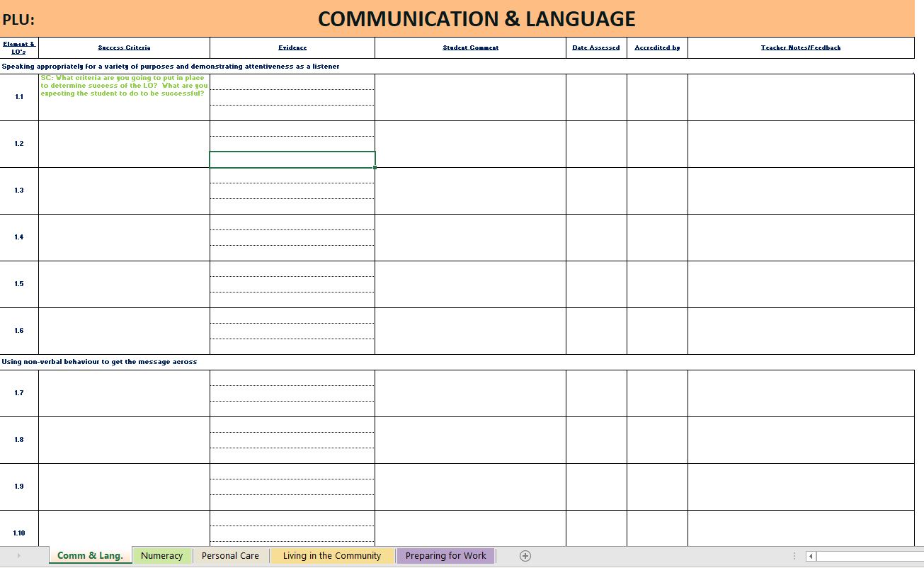Click the sheet tab scroll arrow
The width and height of the screenshot is (924, 568).
click(18, 556)
